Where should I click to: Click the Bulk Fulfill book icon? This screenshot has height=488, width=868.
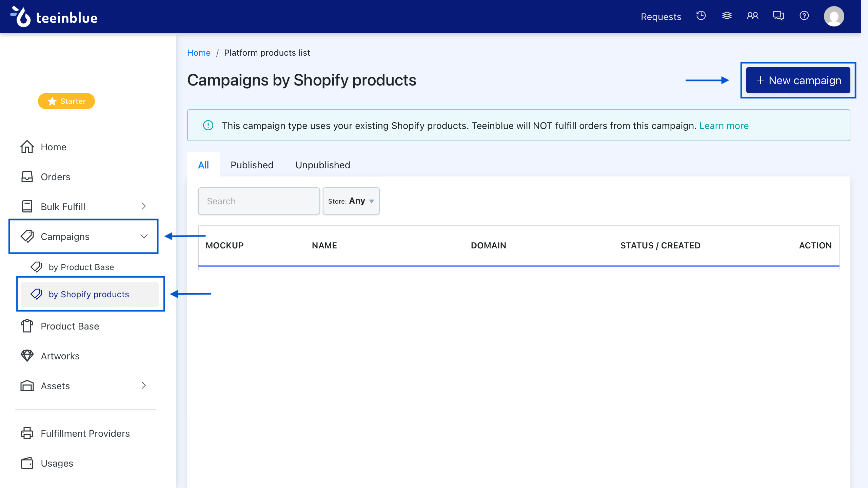pyautogui.click(x=27, y=207)
